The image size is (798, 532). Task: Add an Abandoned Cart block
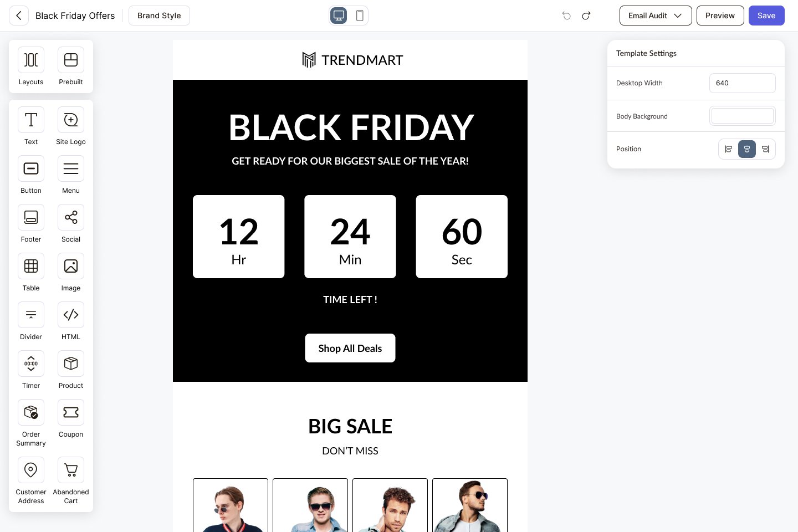pos(71,470)
